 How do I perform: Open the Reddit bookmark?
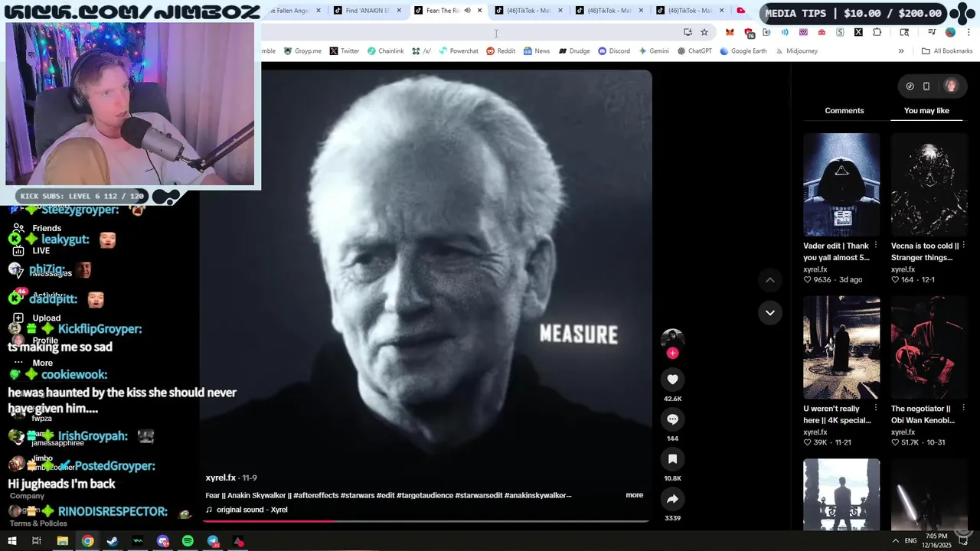coord(501,51)
